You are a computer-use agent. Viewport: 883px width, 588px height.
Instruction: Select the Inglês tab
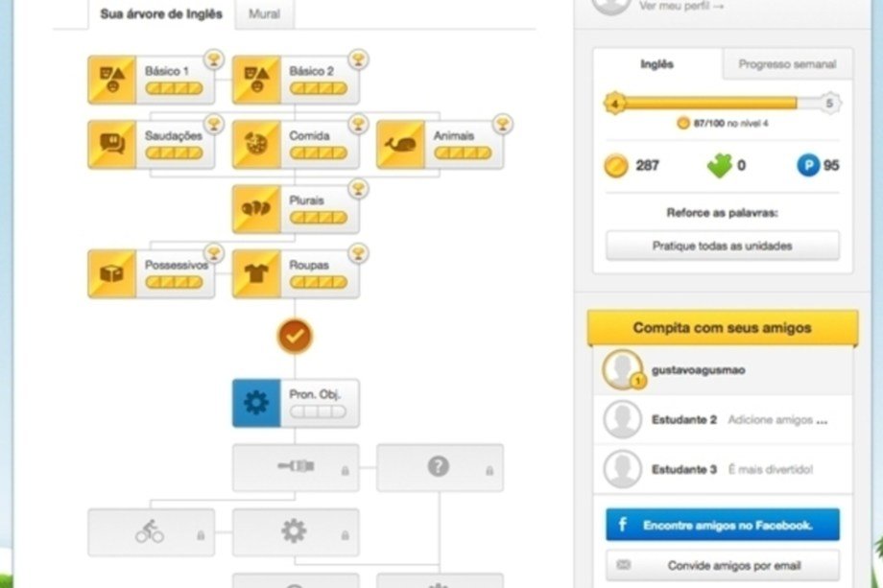pos(657,64)
